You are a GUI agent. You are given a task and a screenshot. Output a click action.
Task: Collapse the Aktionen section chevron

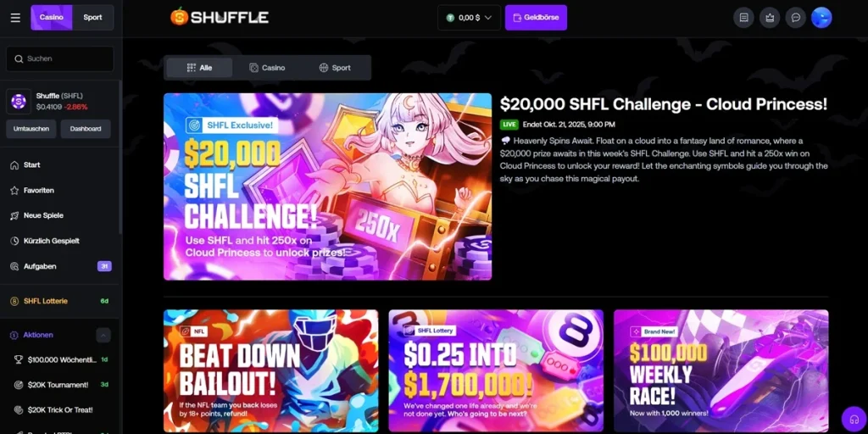(103, 335)
